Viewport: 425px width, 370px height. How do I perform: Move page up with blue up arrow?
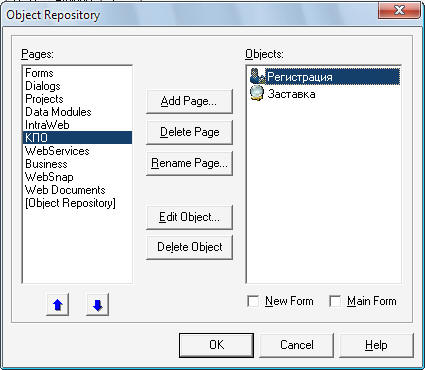[x=58, y=304]
